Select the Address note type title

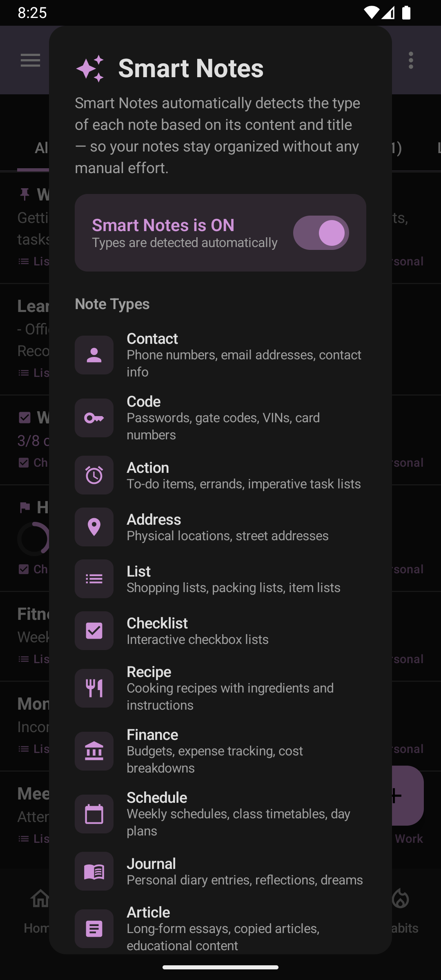(x=154, y=519)
